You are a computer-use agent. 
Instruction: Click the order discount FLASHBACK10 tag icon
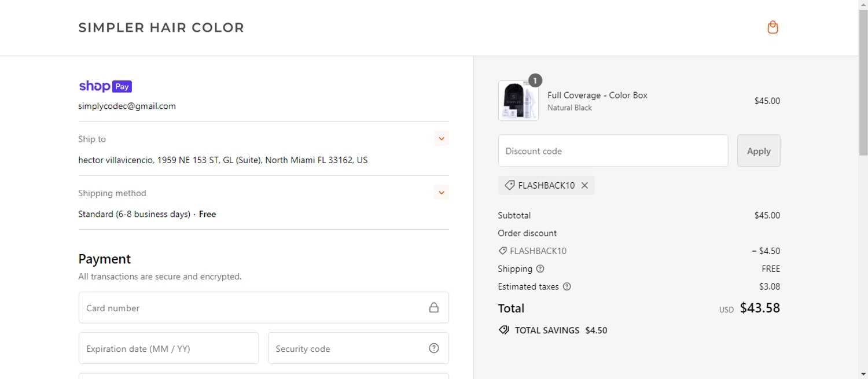point(503,251)
